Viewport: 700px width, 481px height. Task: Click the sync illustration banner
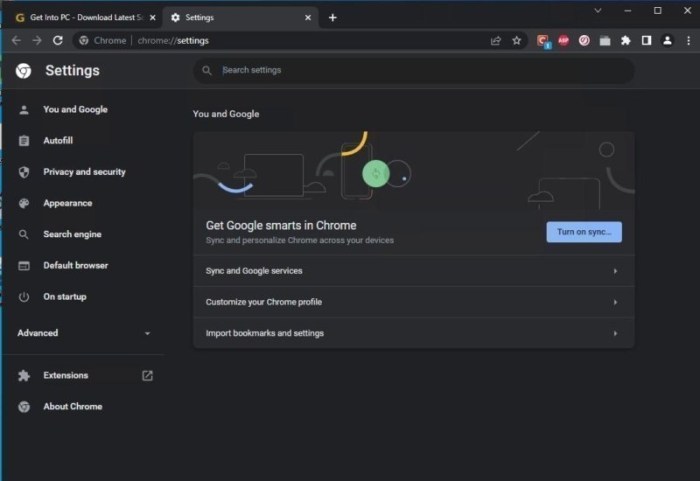tap(413, 171)
